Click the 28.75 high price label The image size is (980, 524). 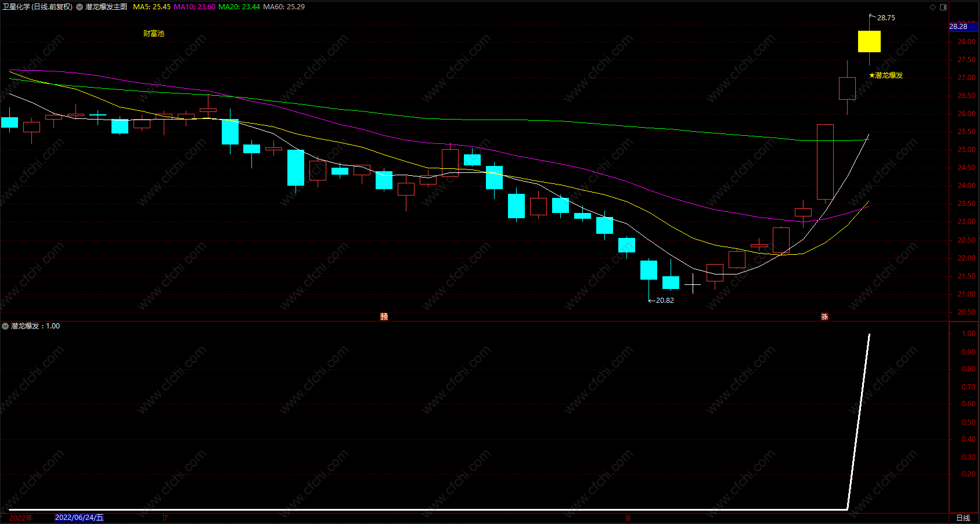tap(886, 18)
